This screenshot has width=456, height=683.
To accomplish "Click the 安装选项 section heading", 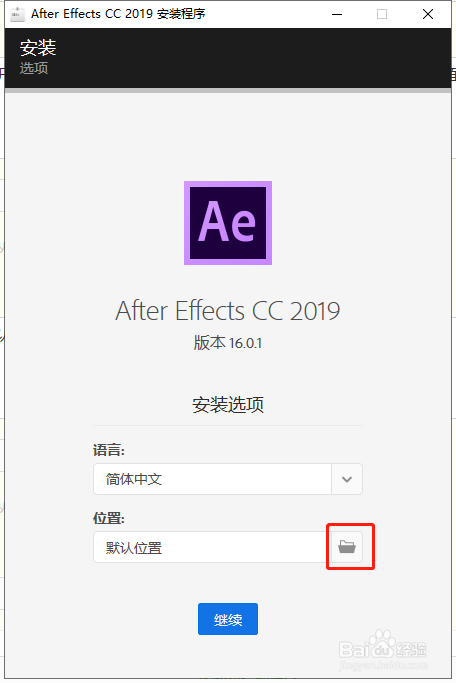I will 228,405.
